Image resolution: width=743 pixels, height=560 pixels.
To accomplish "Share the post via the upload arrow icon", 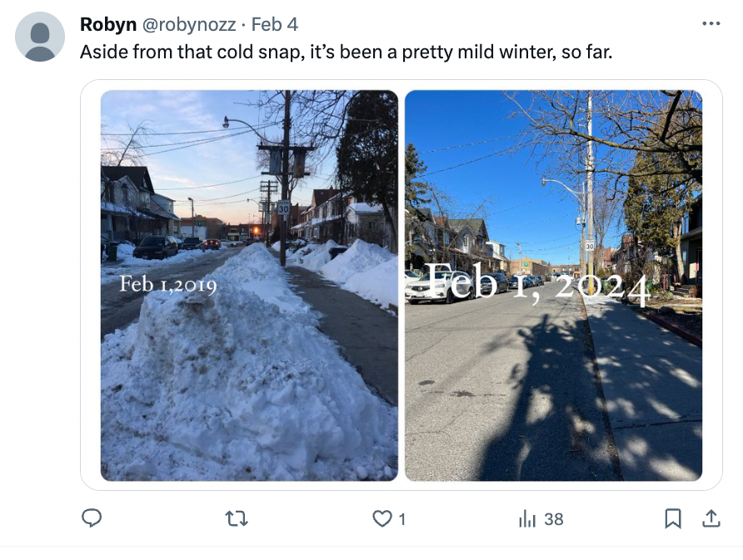I will [711, 518].
